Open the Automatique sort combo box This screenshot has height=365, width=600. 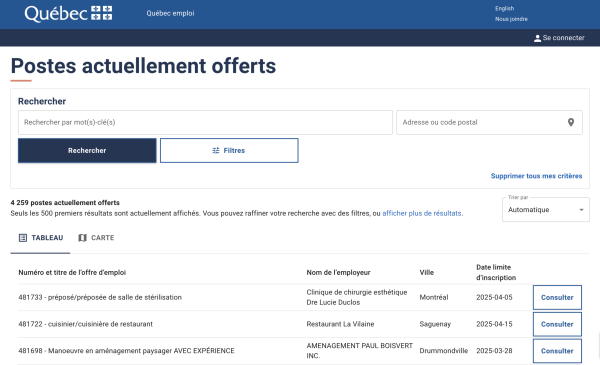pyautogui.click(x=546, y=210)
